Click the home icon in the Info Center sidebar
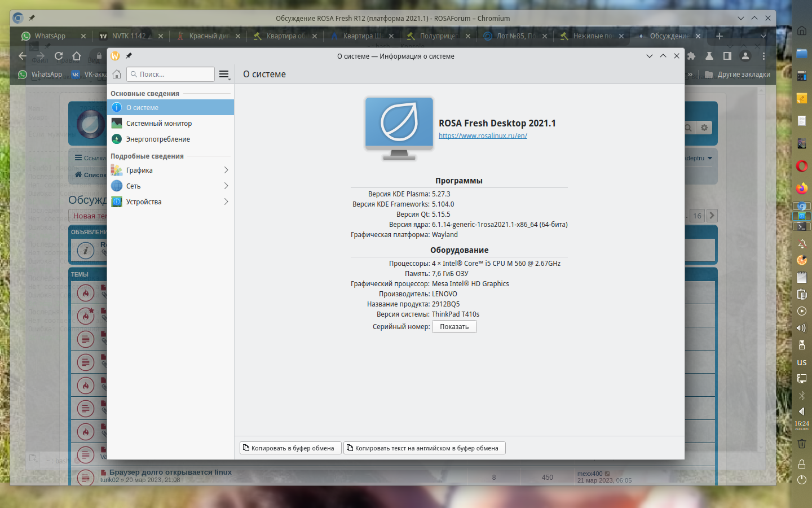This screenshot has width=812, height=508. click(117, 75)
